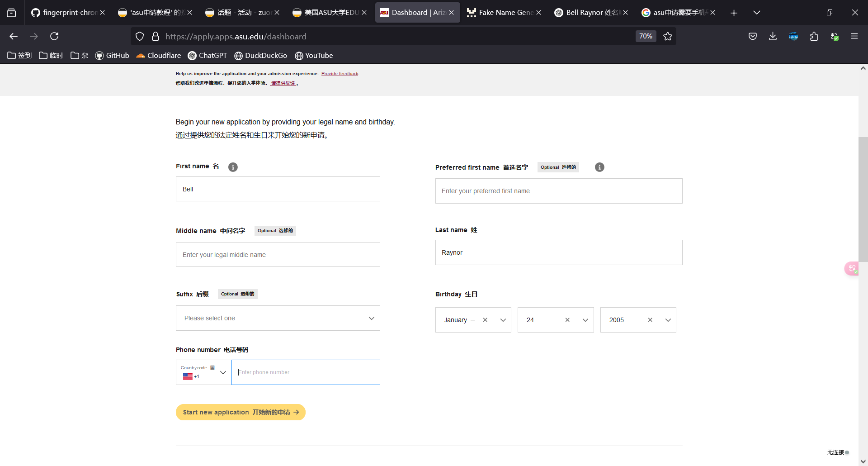Bookmark this page with the star icon
This screenshot has width=868, height=466.
pos(668,36)
